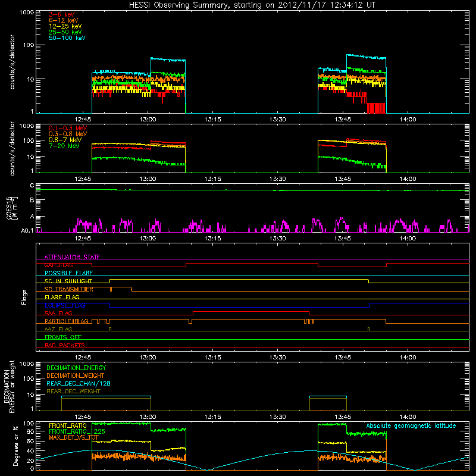This screenshot has height=476, width=476.
Task: Click the 14:00 tick under the Flags panel
Action: click(x=408, y=358)
